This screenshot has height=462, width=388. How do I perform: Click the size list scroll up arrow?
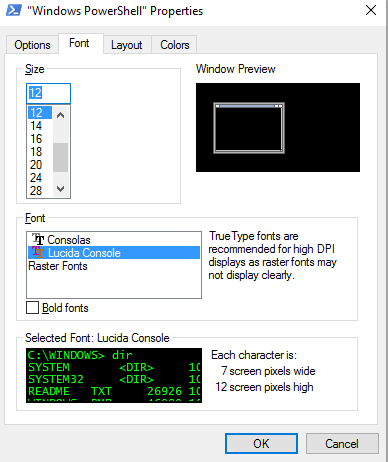(60, 115)
